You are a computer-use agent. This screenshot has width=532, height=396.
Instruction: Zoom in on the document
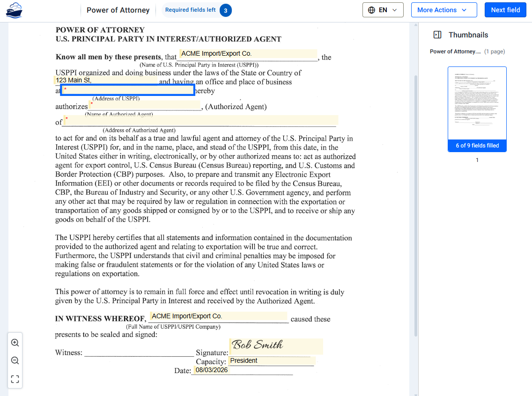click(x=15, y=343)
